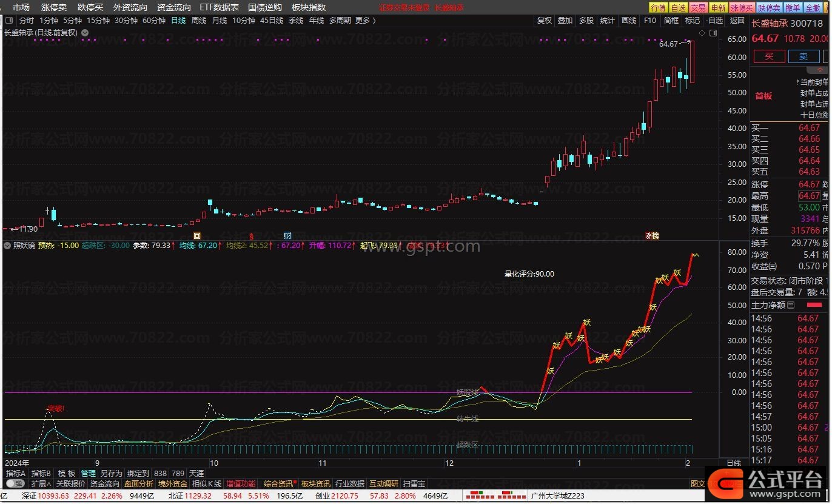Select the 指标B tab
The width and height of the screenshot is (832, 504).
pyautogui.click(x=42, y=473)
